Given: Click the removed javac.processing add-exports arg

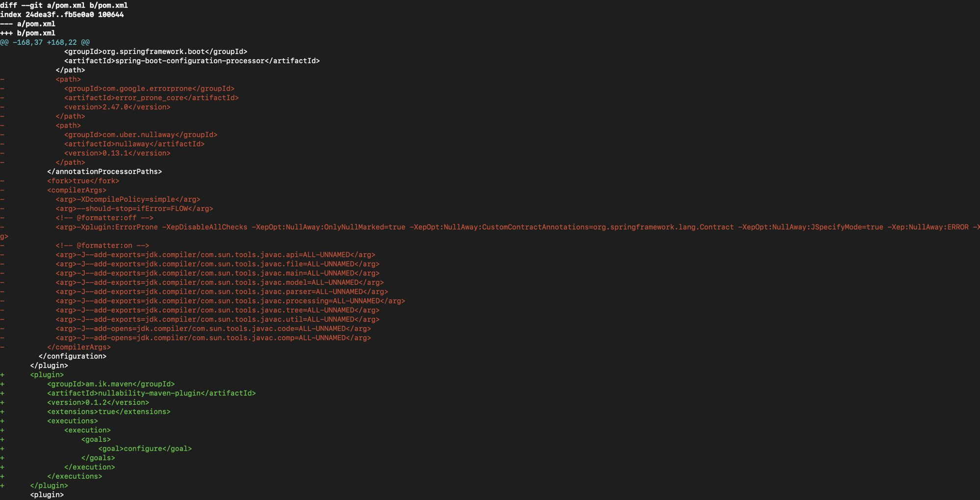Looking at the screenshot, I should click(x=230, y=301).
